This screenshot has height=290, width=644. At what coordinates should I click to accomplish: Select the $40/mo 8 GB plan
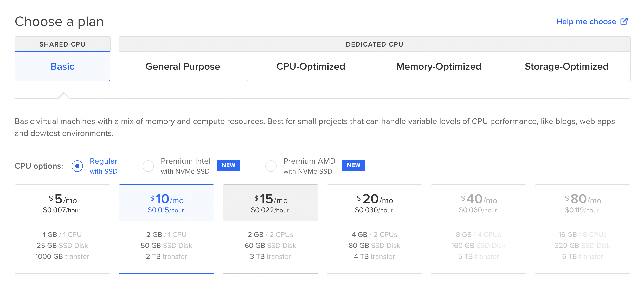[479, 229]
